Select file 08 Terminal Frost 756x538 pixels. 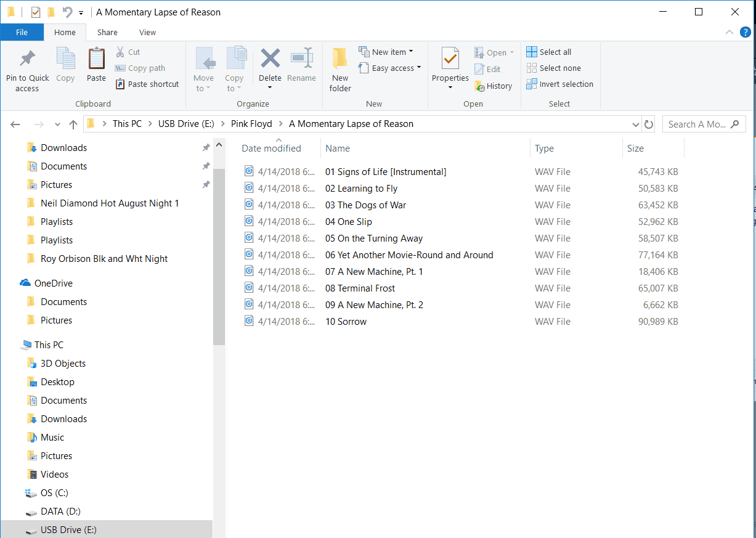coord(360,288)
